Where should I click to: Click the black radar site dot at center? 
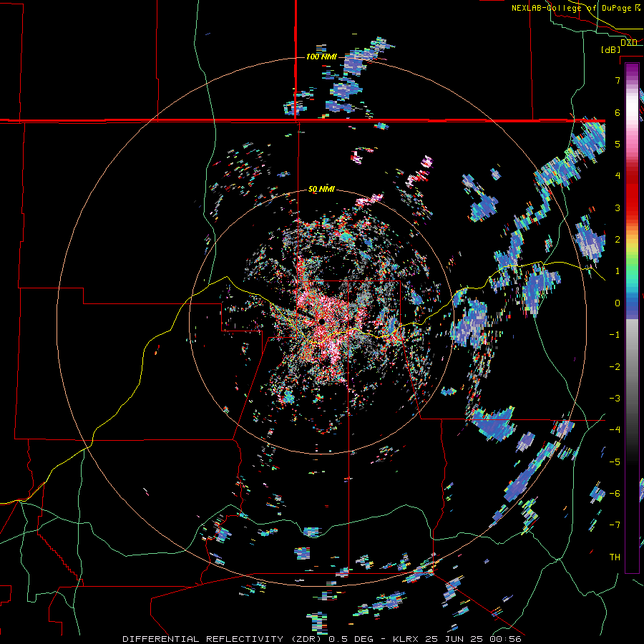(x=321, y=321)
